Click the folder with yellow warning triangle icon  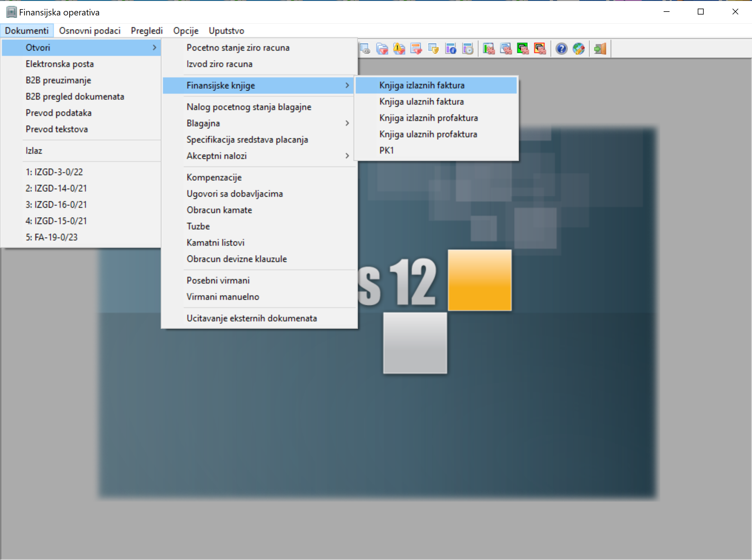click(x=399, y=49)
